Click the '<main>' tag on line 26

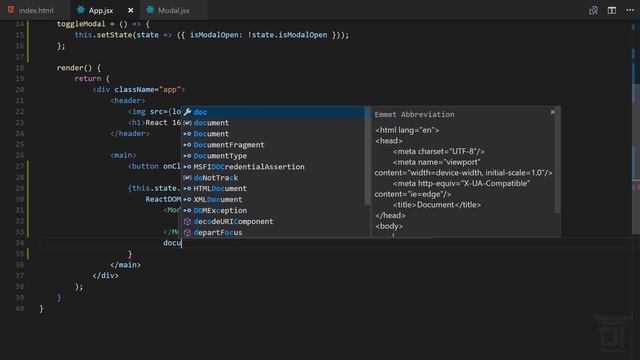coord(123,156)
